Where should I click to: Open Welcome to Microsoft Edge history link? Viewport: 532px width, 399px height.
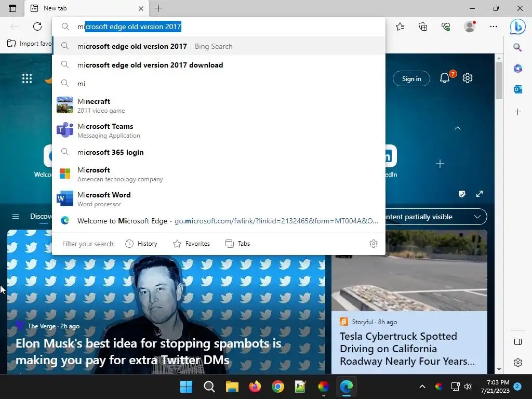(219, 221)
